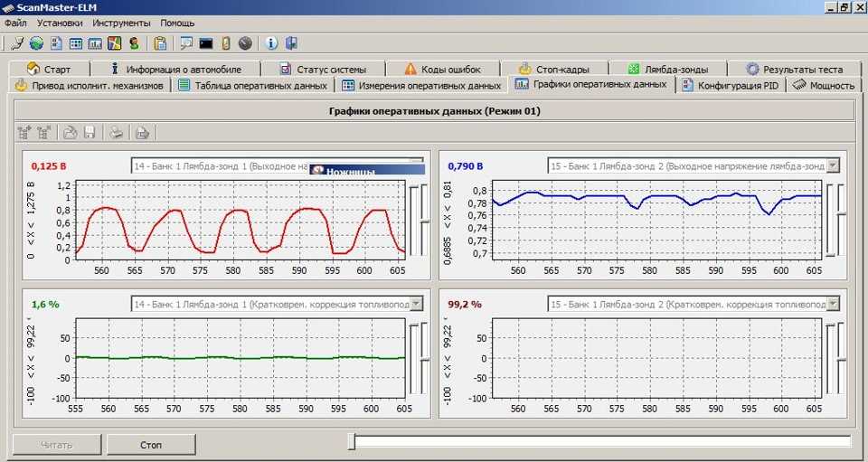The height and width of the screenshot is (462, 868).
Task: Open the Стоп-кадры tab
Action: point(554,69)
